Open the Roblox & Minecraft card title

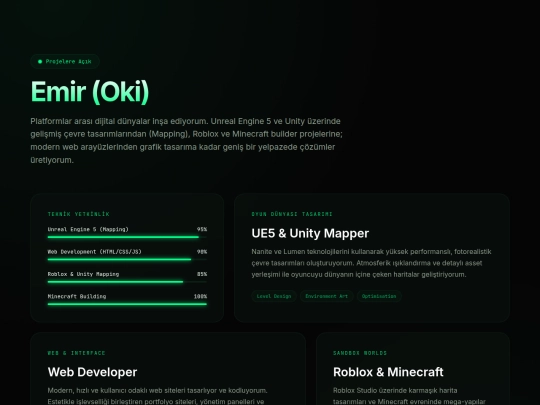[x=388, y=372]
